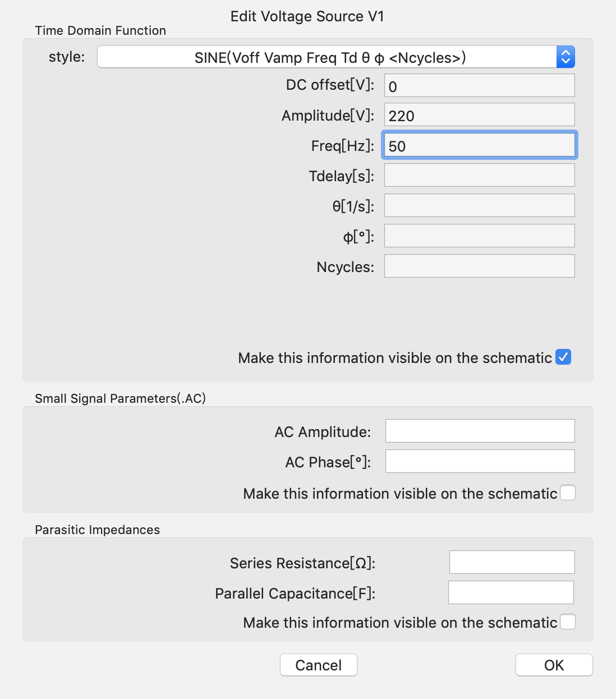Enable schematic visibility for AC parameters
This screenshot has width=616, height=699.
point(568,493)
